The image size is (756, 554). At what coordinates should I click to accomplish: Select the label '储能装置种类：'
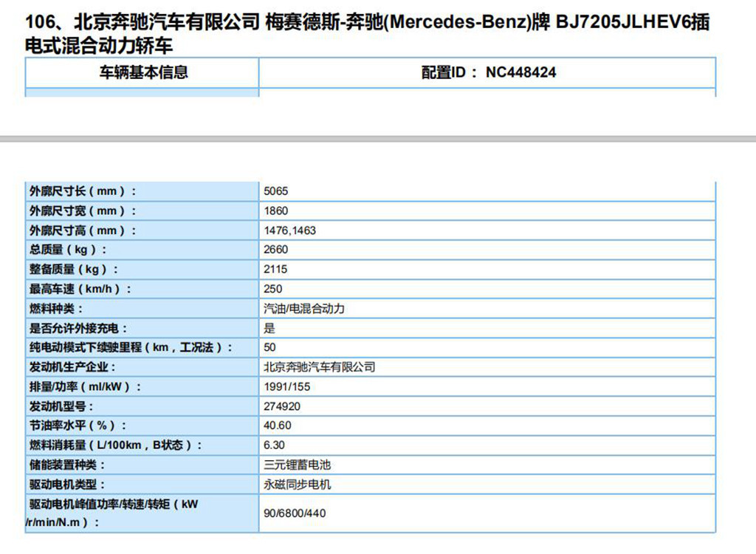point(67,465)
